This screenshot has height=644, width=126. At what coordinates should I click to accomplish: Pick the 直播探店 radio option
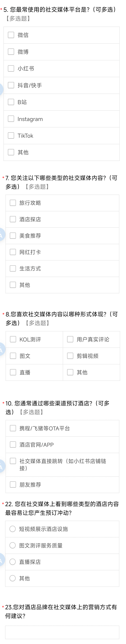12,562
